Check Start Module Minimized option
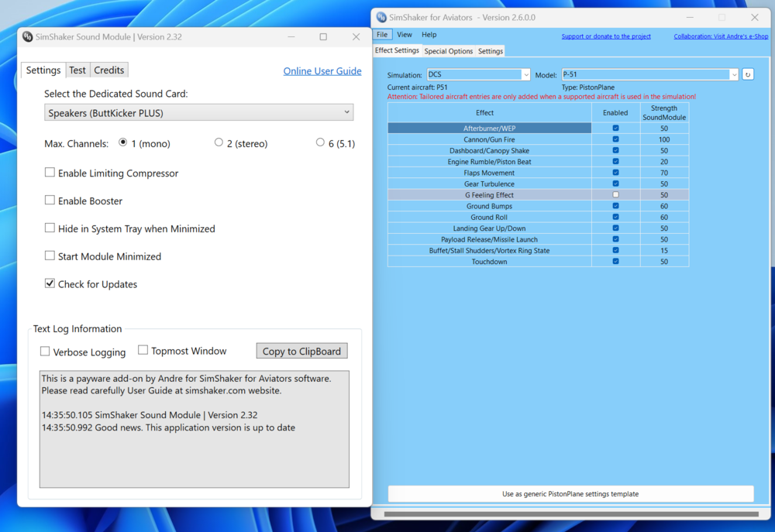The height and width of the screenshot is (532, 775). pos(50,256)
